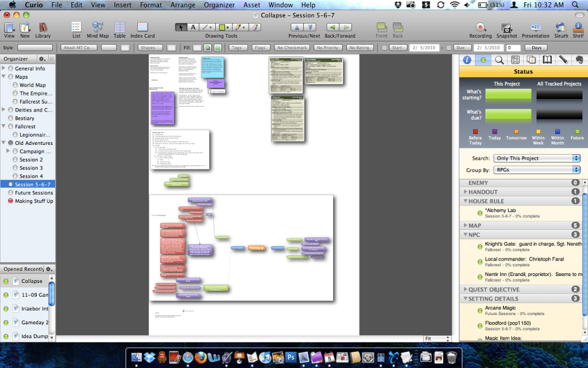The image size is (588, 368).
Task: Go to next idea space arrow
Action: click(x=310, y=28)
